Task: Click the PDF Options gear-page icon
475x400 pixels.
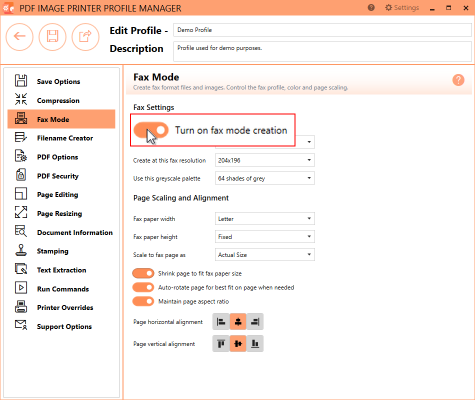Action: click(21, 156)
